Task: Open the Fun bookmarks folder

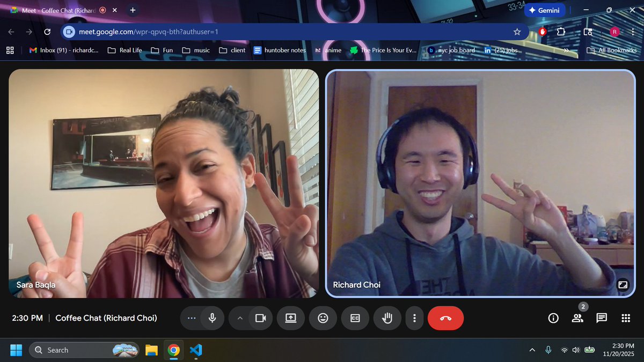Action: pyautogui.click(x=162, y=50)
